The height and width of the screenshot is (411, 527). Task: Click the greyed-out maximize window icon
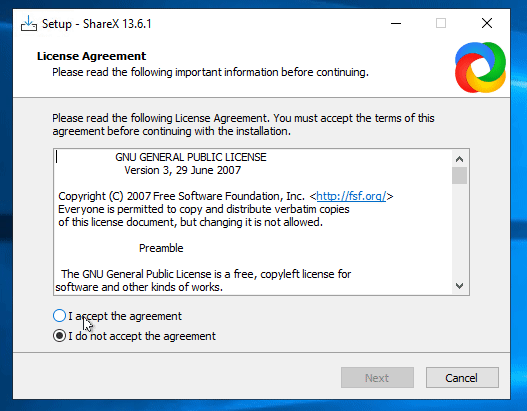point(441,24)
